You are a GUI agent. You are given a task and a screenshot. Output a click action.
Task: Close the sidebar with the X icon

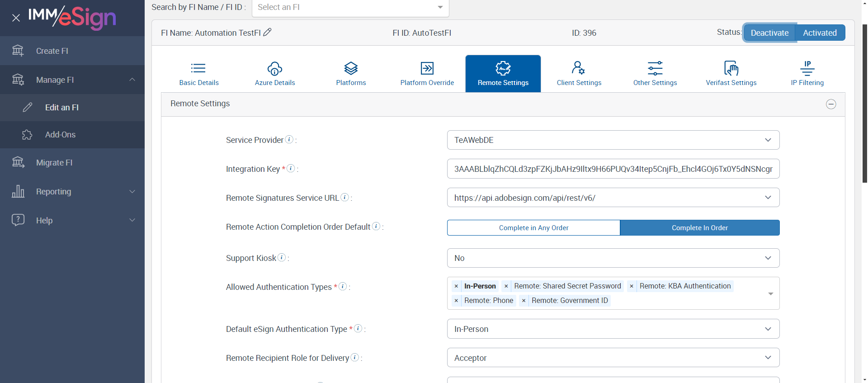tap(16, 18)
